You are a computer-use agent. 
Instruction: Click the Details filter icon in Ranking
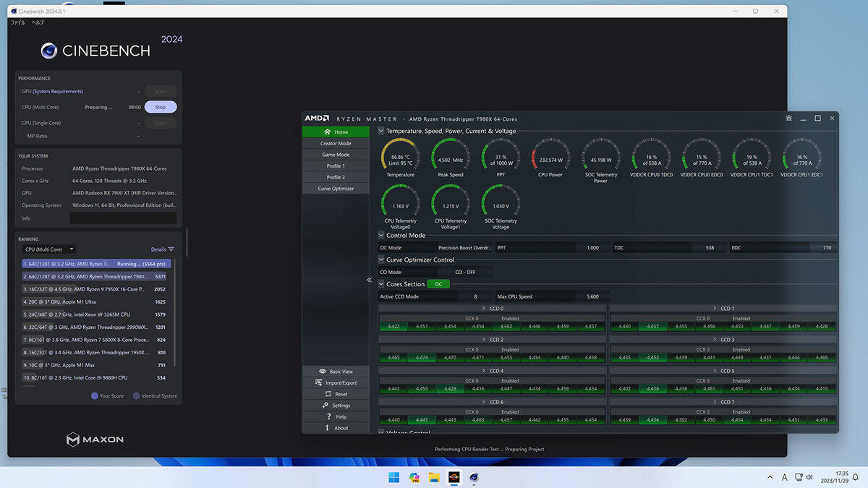(171, 249)
